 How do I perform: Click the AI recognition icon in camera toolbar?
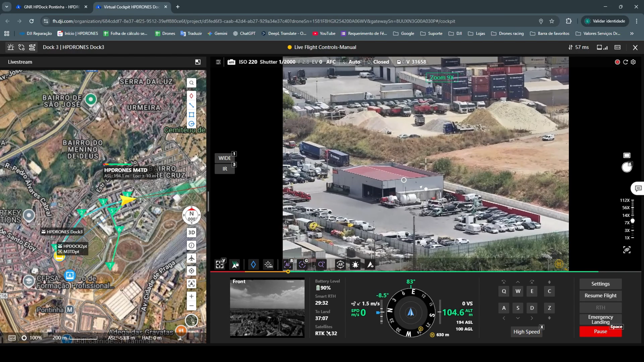pos(287,264)
